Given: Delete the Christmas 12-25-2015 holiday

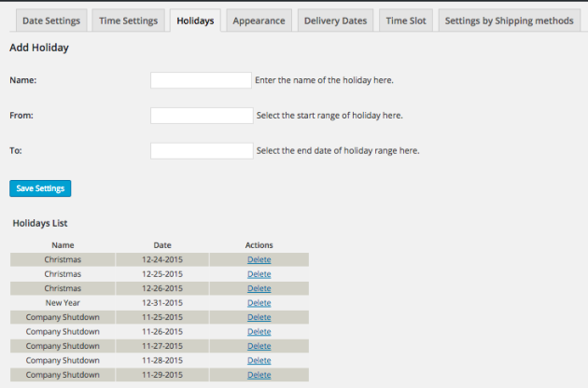Looking at the screenshot, I should pyautogui.click(x=259, y=274).
